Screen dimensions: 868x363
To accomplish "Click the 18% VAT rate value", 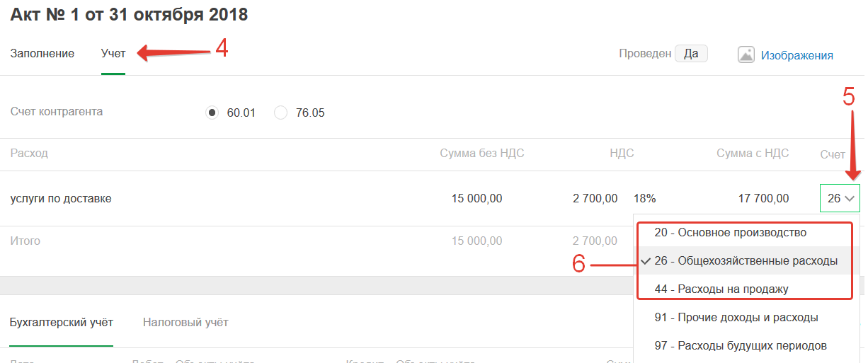I will [x=645, y=199].
